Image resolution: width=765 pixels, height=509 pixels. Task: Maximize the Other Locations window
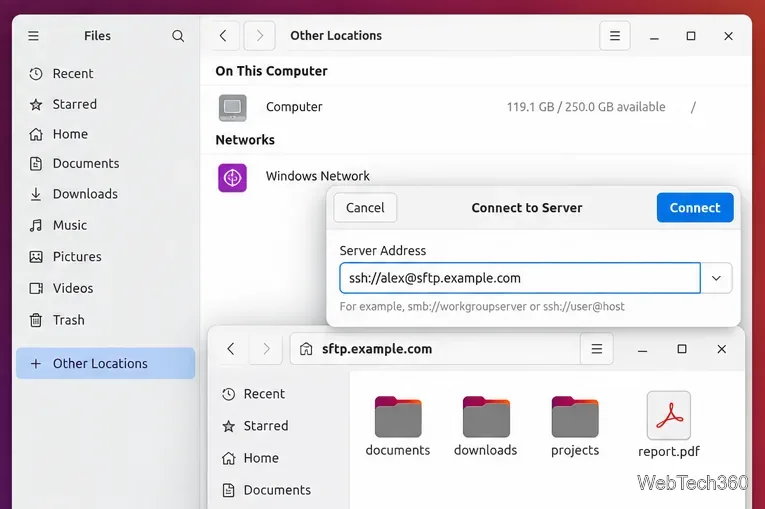691,36
